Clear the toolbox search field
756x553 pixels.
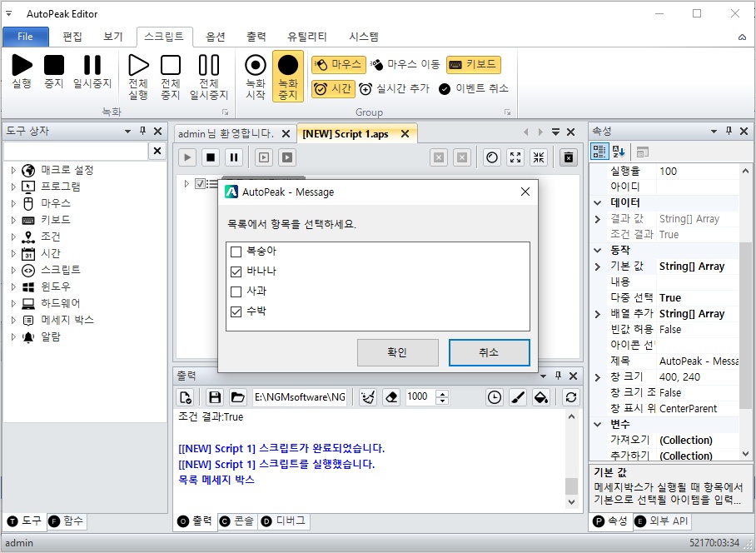157,151
